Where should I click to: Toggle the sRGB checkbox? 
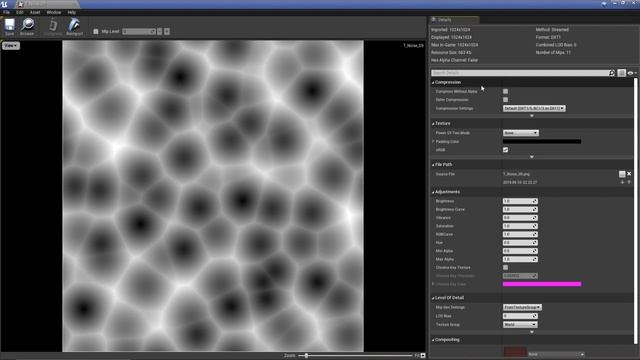505,150
